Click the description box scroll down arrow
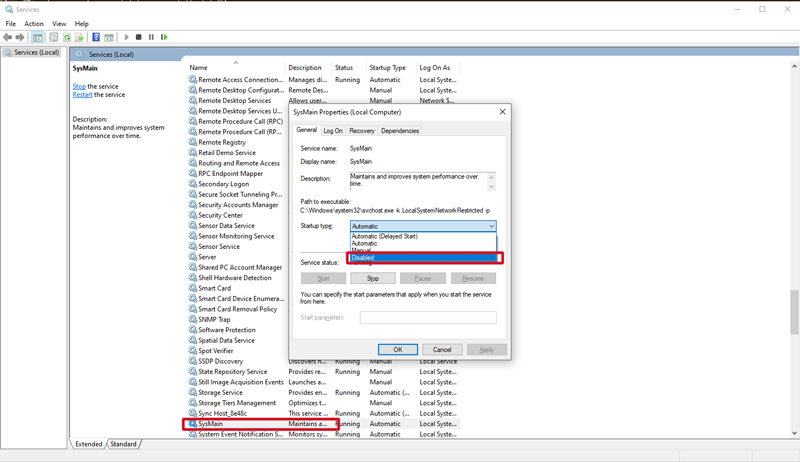 [x=491, y=187]
